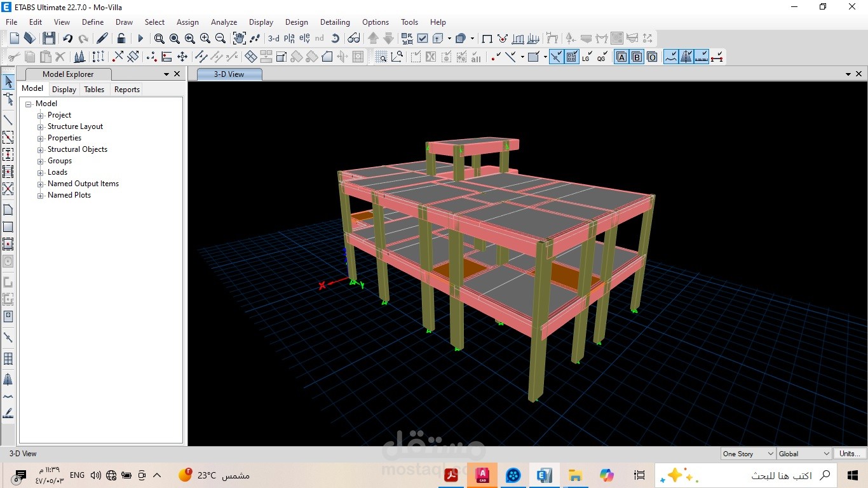The width and height of the screenshot is (868, 488).
Task: Toggle Show Object Fill 'A' button
Action: [621, 57]
